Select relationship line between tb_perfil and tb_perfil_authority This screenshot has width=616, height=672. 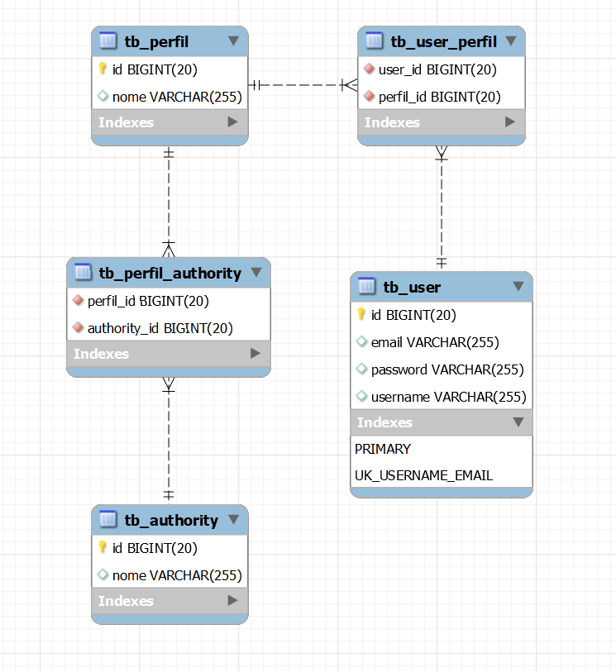pyautogui.click(x=169, y=202)
